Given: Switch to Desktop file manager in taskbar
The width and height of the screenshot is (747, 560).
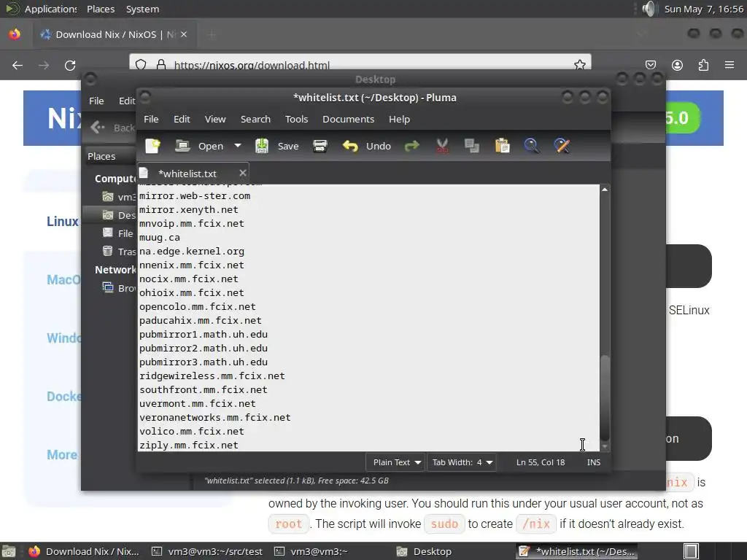Looking at the screenshot, I should (x=425, y=551).
